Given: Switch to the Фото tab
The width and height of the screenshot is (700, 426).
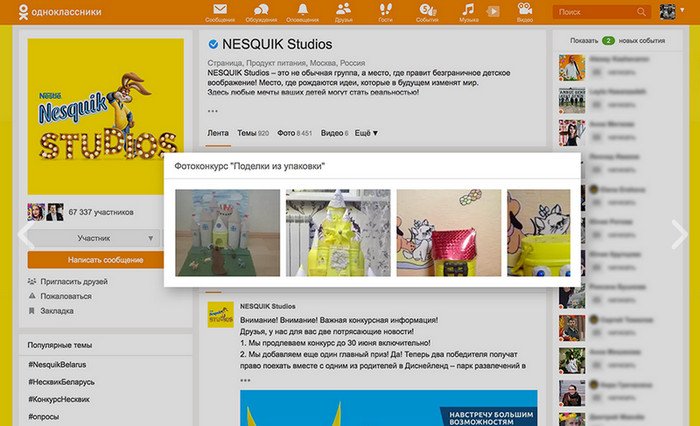Looking at the screenshot, I should 294,133.
